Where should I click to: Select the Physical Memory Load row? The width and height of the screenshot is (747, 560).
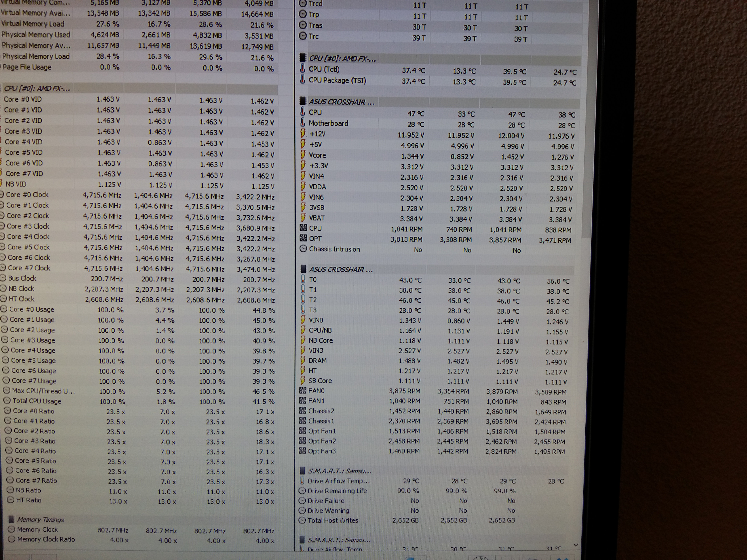(36, 56)
